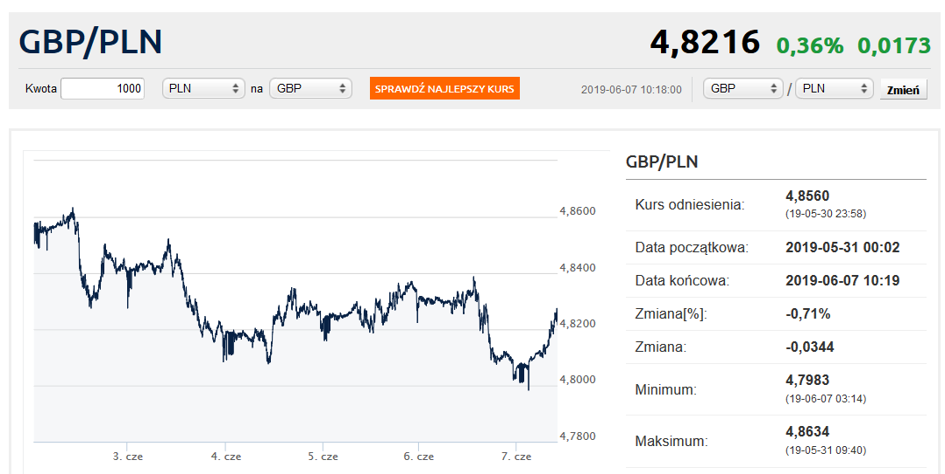This screenshot has height=474, width=945.
Task: Open the GBP target currency dropdown
Action: point(310,89)
